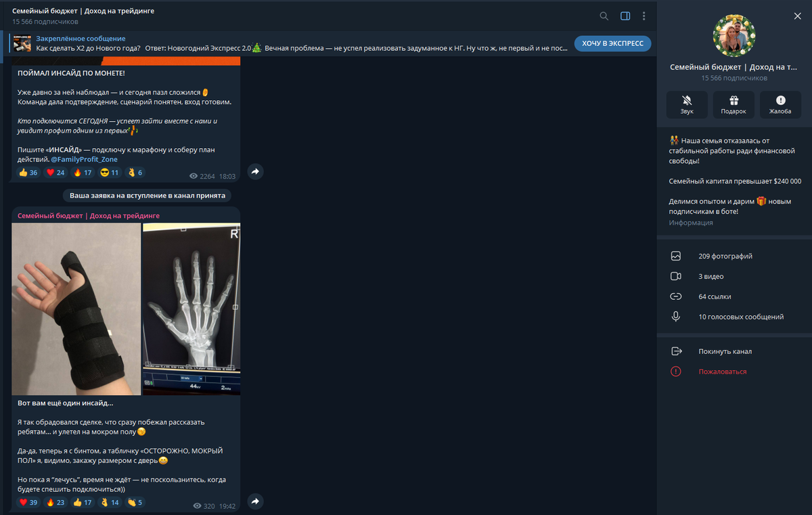This screenshot has width=812, height=515.
Task: Add OK-hand reaction showing 14
Action: tap(110, 503)
